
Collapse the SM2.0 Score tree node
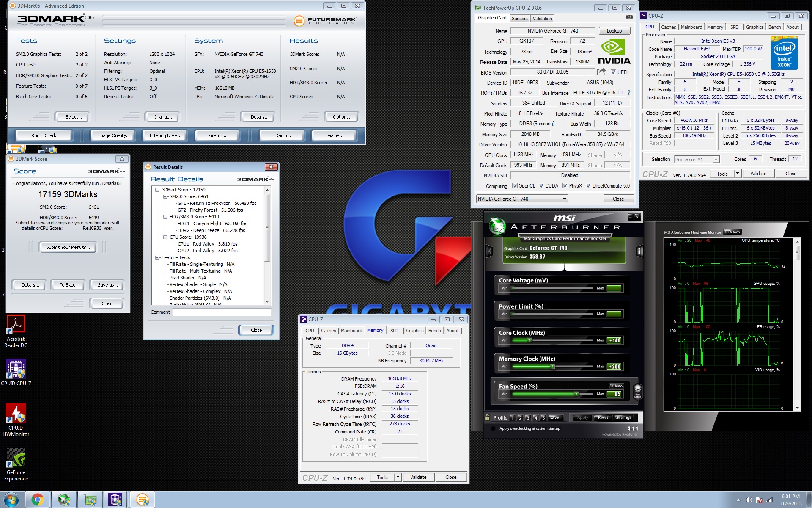(165, 196)
